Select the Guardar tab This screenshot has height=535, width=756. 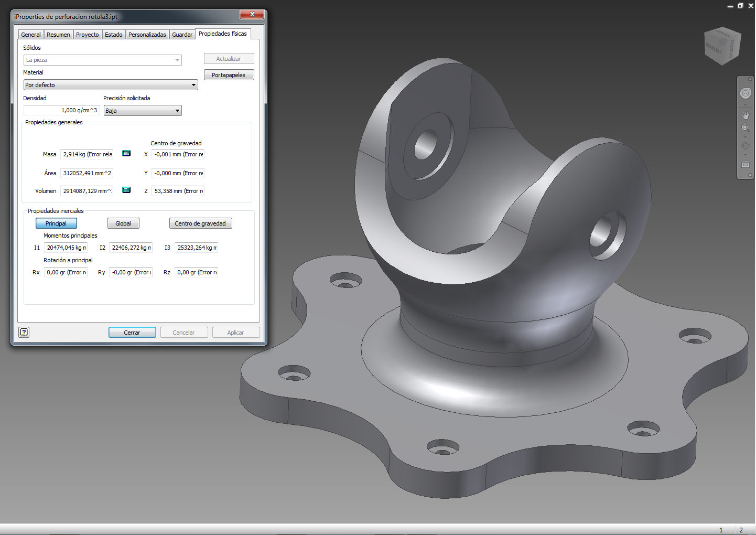click(x=182, y=35)
